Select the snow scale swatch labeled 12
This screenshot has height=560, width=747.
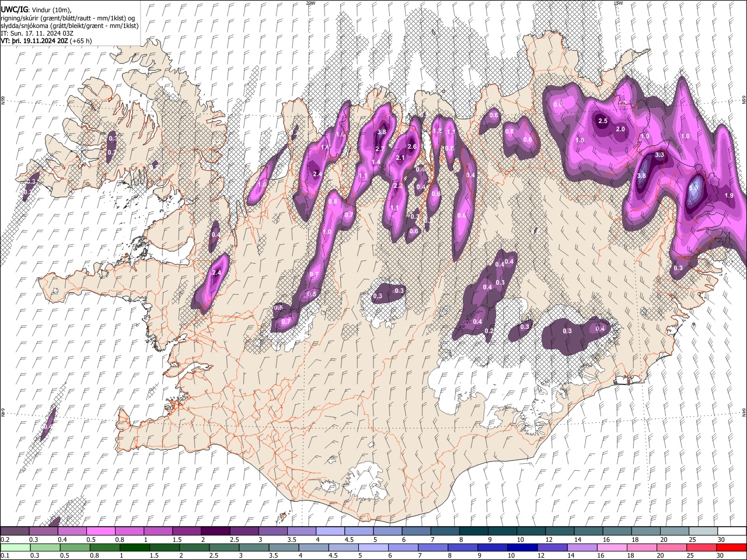pyautogui.click(x=558, y=531)
